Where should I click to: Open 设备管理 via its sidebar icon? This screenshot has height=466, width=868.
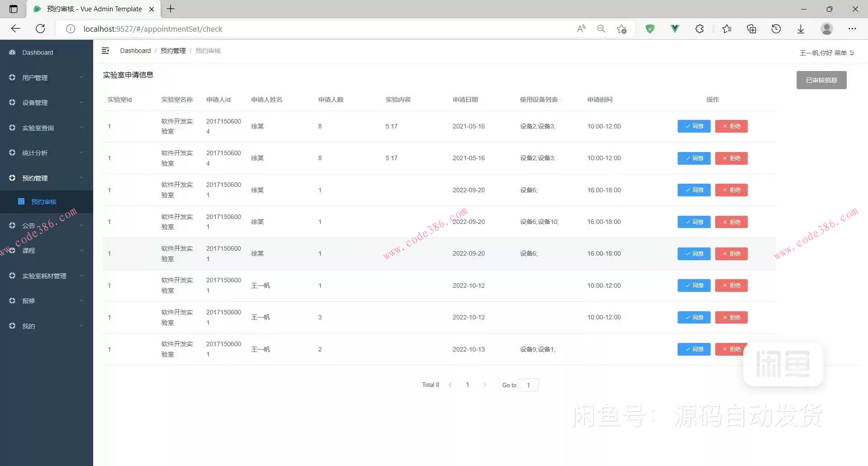pyautogui.click(x=12, y=102)
